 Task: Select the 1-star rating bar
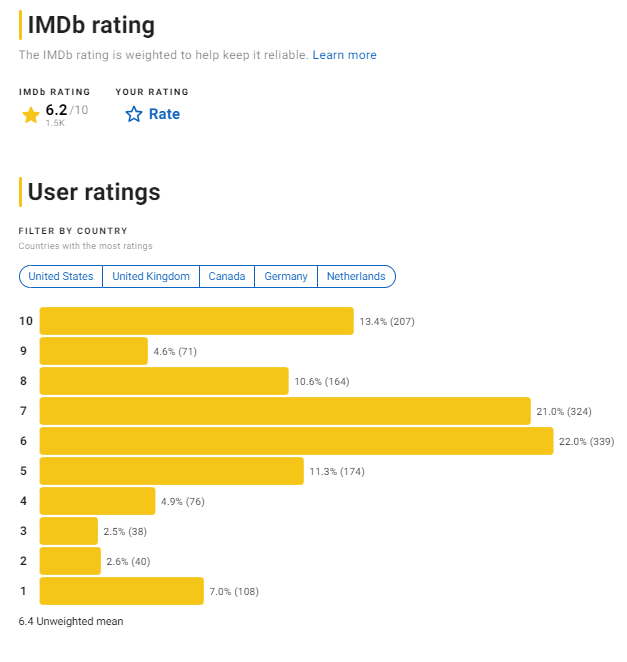click(122, 591)
